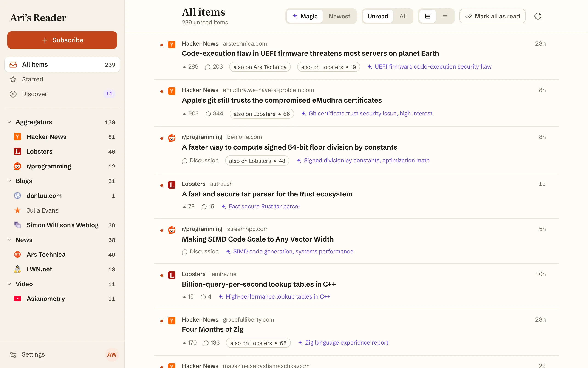The width and height of the screenshot is (588, 368).
Task: Collapse the News folder chevron
Action: pos(9,239)
